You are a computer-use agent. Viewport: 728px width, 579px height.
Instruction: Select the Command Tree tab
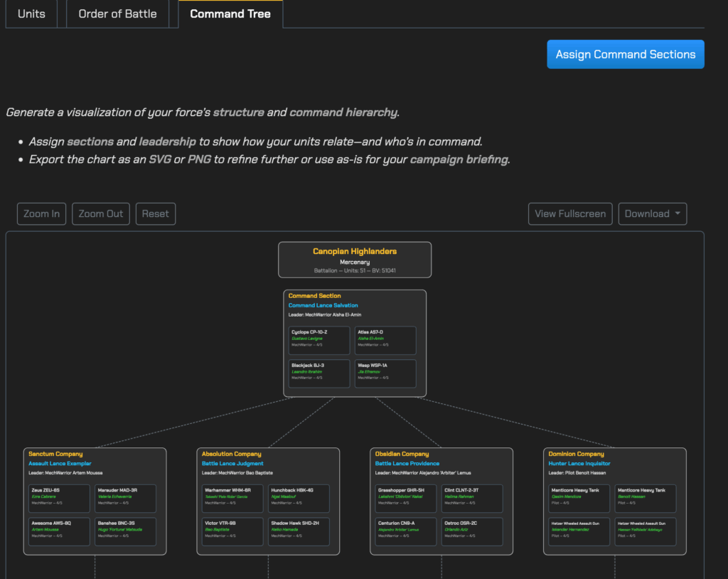point(230,14)
